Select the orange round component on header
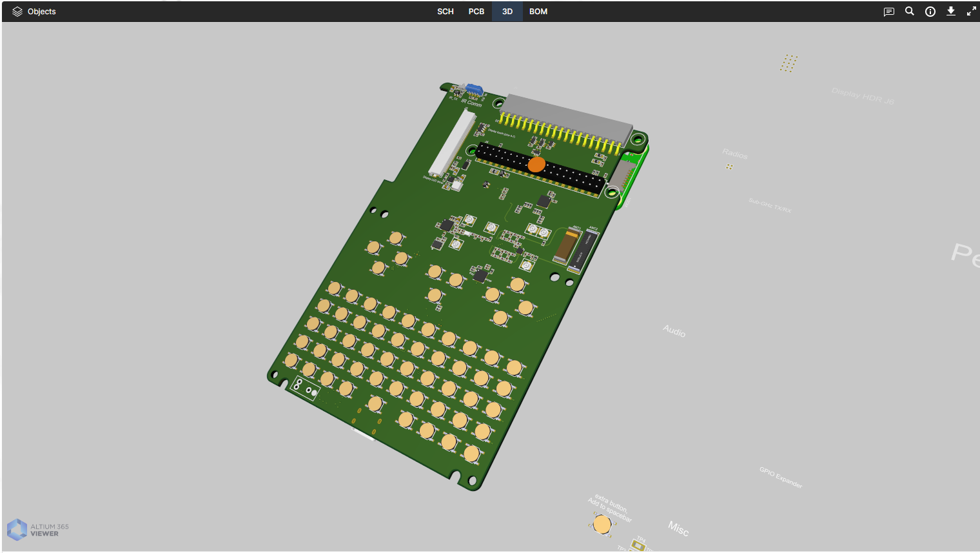The image size is (980, 553). [x=536, y=165]
